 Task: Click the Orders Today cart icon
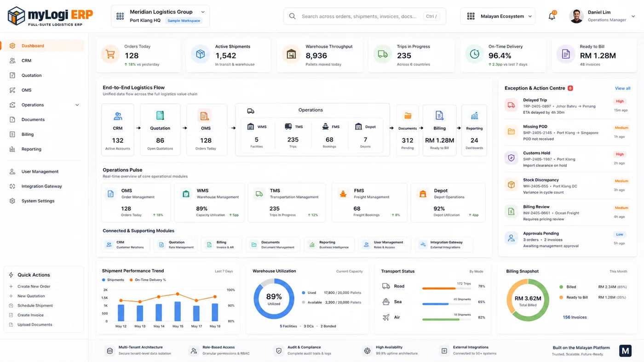point(110,54)
